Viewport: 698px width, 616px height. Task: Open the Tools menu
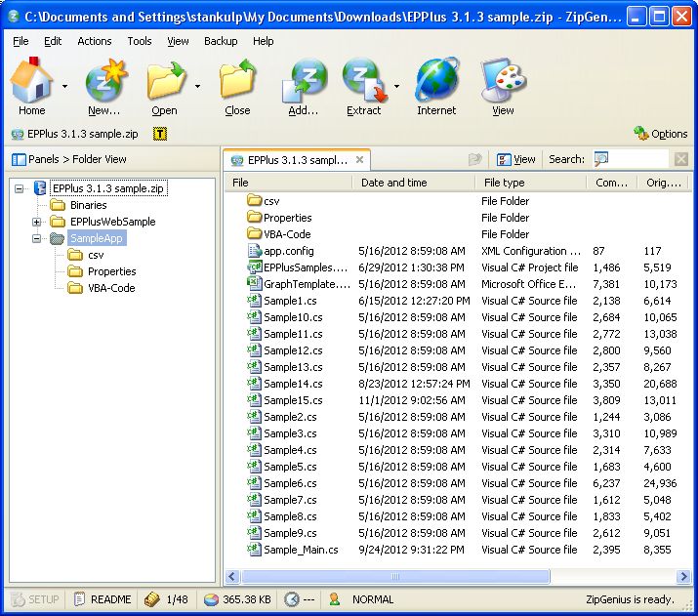[x=140, y=41]
